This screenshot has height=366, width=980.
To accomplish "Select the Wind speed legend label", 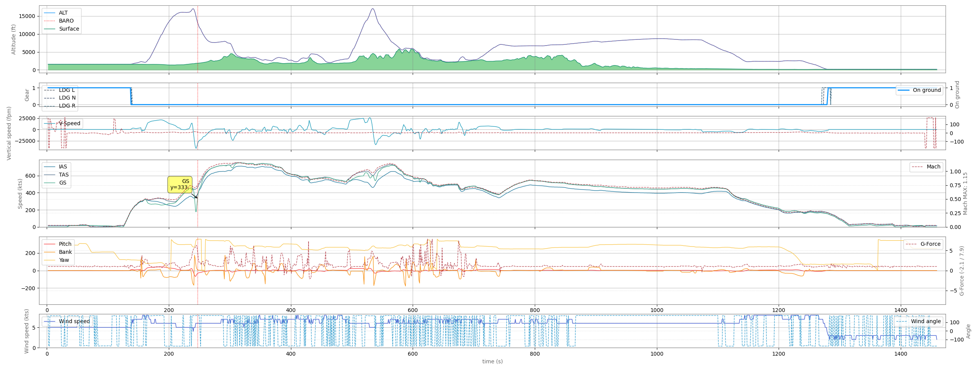I will click(x=74, y=321).
